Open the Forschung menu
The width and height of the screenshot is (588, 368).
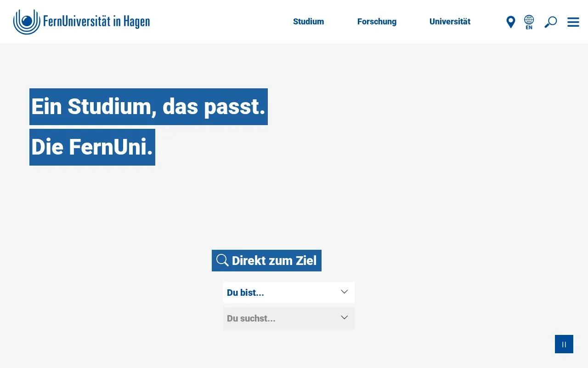(x=377, y=22)
